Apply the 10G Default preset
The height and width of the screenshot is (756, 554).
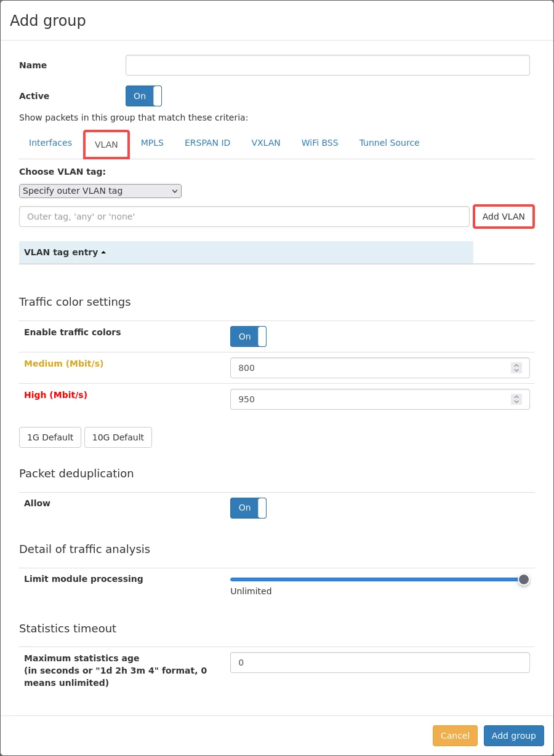click(x=118, y=437)
